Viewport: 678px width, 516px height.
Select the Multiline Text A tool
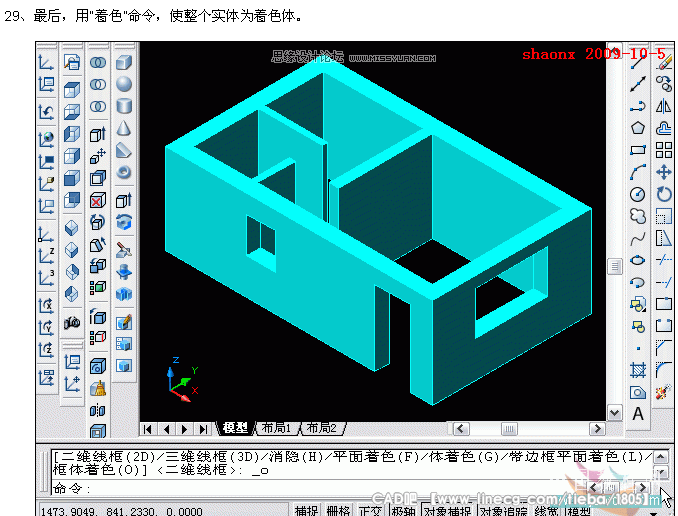click(x=638, y=414)
